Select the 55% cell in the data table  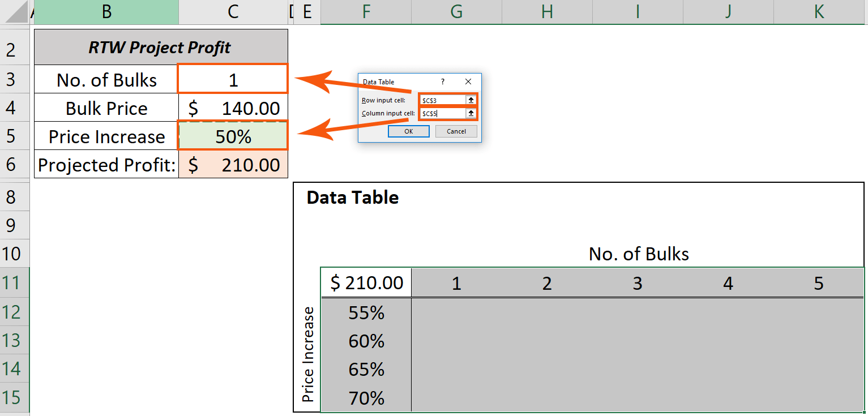(x=365, y=312)
